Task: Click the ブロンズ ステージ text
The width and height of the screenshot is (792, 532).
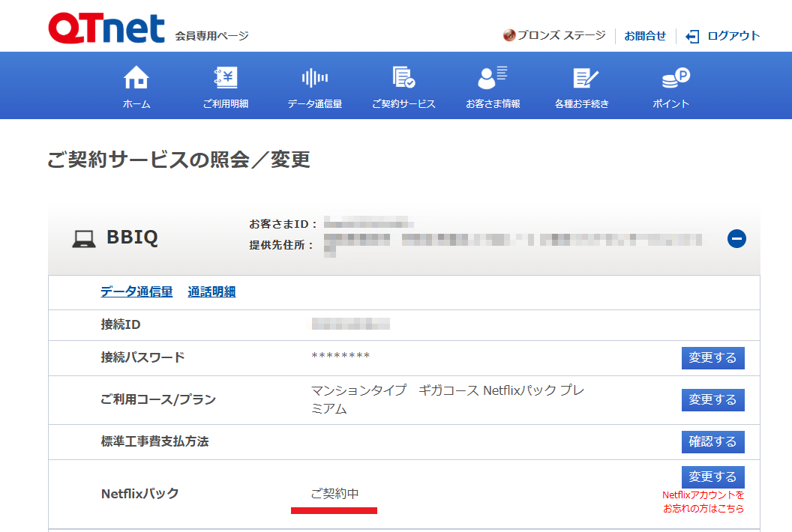Action: [x=561, y=35]
